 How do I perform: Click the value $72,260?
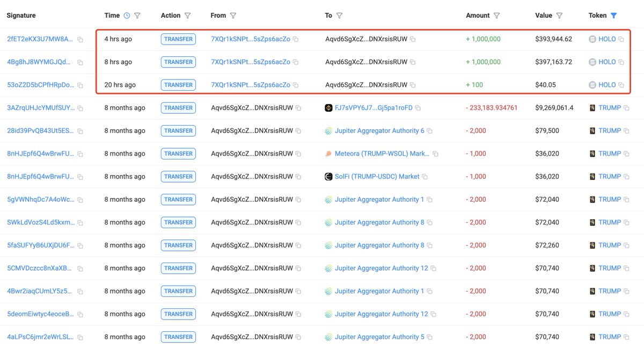point(547,245)
